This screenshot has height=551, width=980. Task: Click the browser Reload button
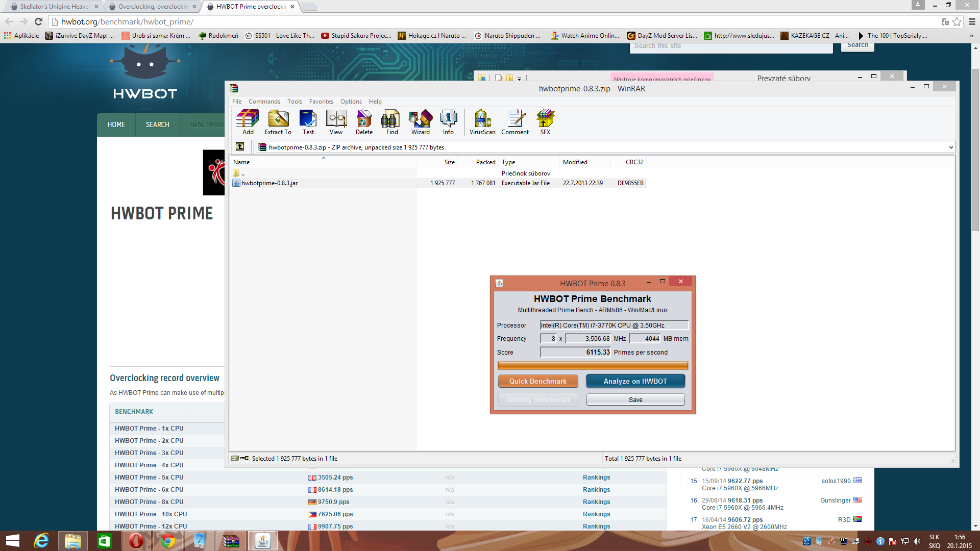38,21
